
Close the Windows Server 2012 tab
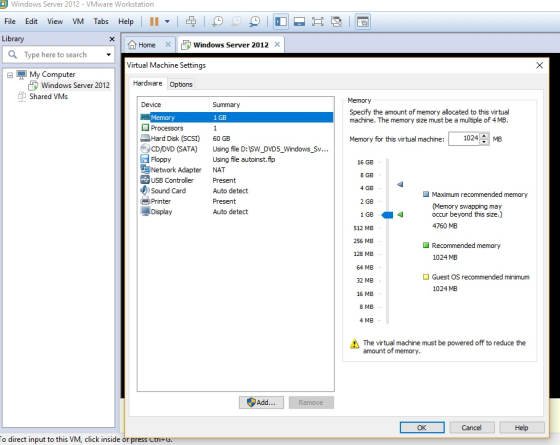(277, 45)
